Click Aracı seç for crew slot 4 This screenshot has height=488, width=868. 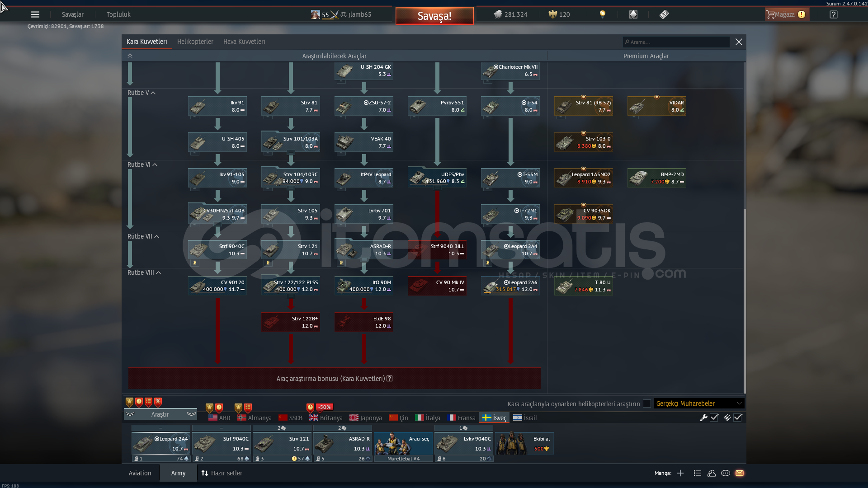(403, 443)
